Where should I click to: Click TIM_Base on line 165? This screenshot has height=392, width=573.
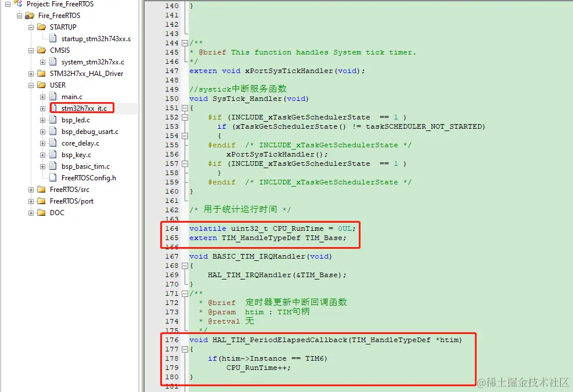(x=324, y=238)
